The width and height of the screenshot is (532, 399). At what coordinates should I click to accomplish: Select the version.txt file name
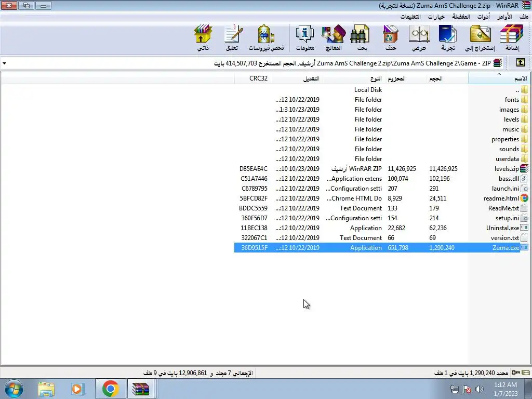505,237
